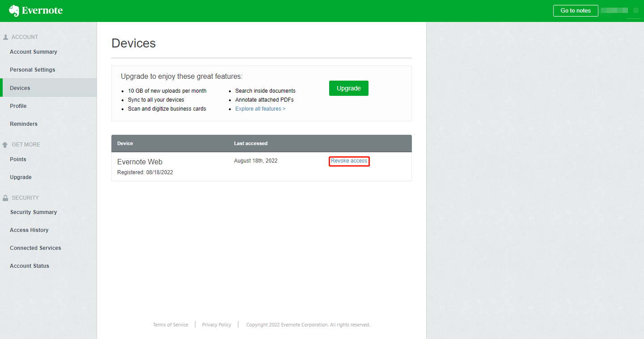Open the Terms of Service link
Viewport: 644px width, 339px height.
[170, 325]
